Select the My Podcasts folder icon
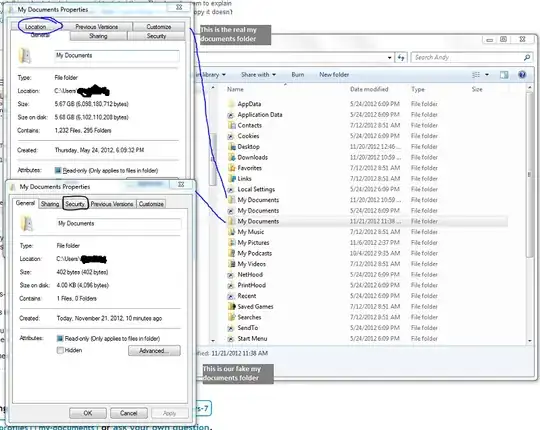Image resolution: width=540 pixels, height=430 pixels. pos(231,253)
